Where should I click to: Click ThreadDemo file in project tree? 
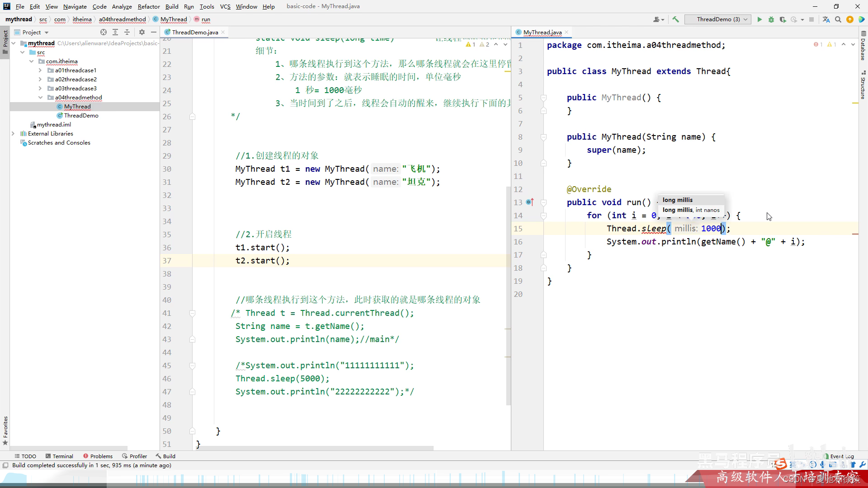point(81,116)
